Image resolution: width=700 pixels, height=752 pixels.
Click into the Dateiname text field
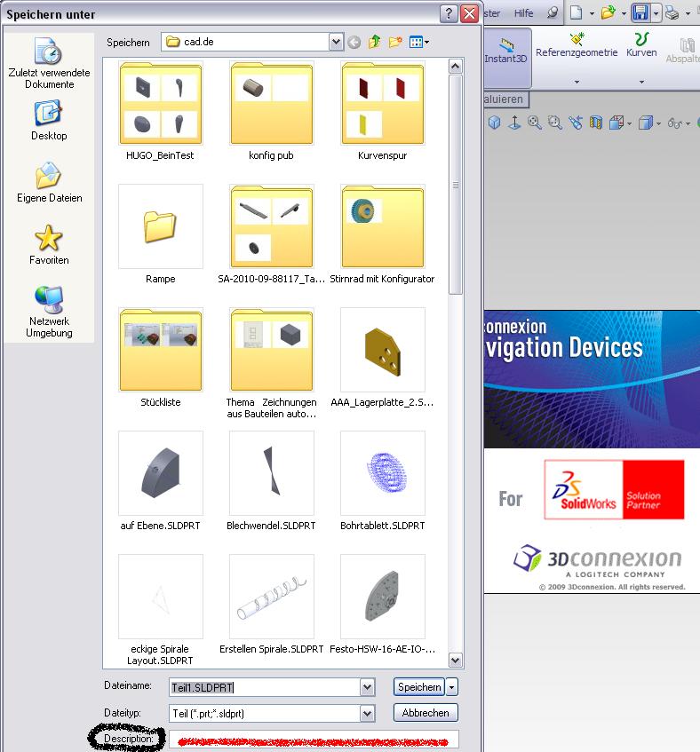[x=265, y=687]
